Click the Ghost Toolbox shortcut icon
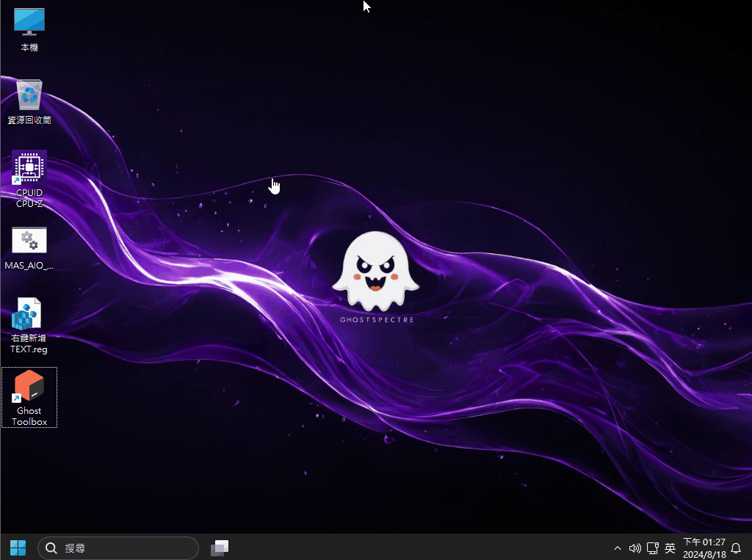Viewport: 752px width, 560px height. point(29,386)
